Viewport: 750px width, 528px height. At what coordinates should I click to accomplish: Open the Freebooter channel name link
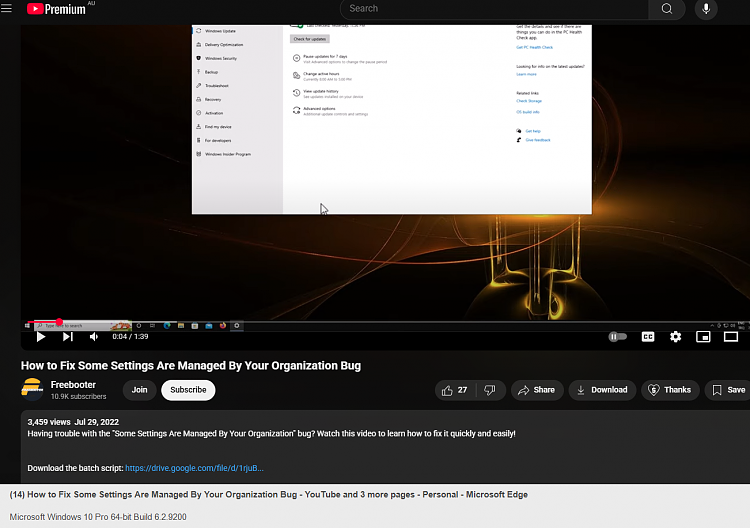tap(73, 385)
